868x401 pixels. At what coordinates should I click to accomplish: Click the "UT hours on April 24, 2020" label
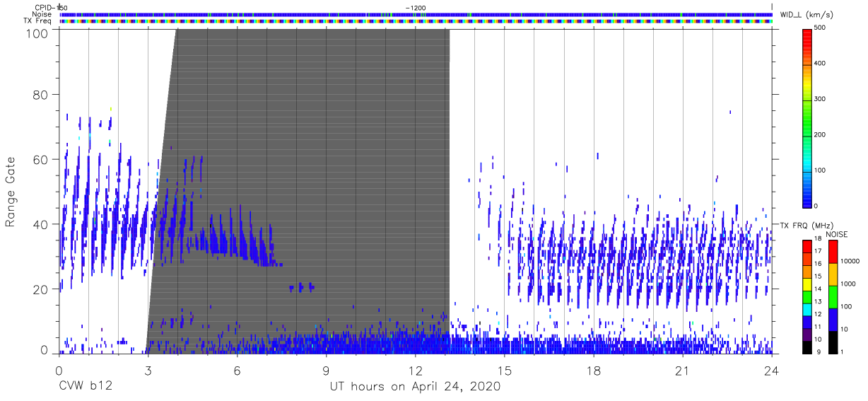[x=415, y=387]
